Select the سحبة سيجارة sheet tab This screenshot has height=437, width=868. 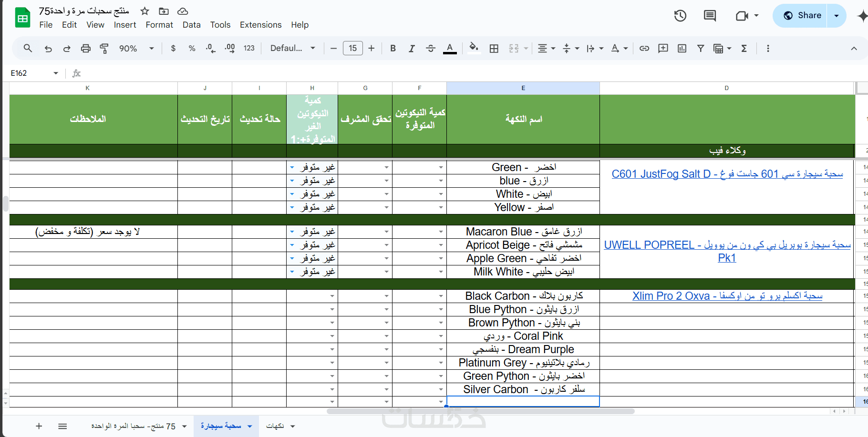226,426
